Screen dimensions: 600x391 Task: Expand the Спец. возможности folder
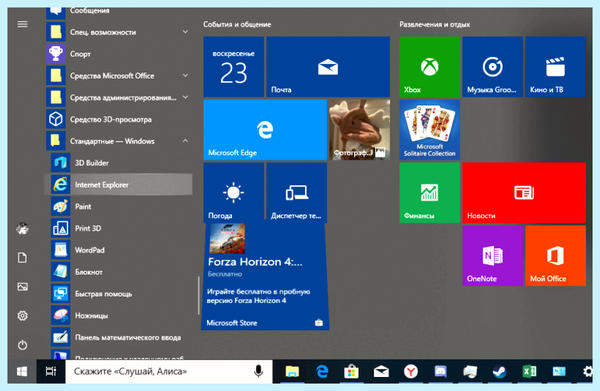pos(119,32)
